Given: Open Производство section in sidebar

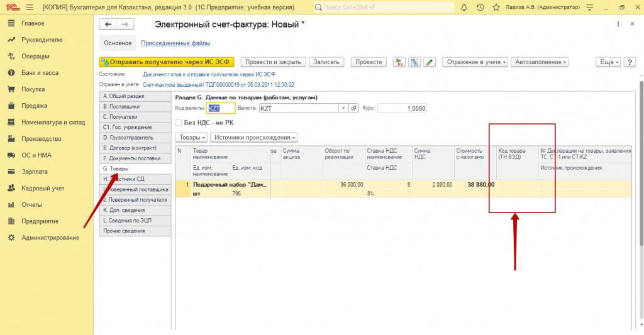Looking at the screenshot, I should click(x=41, y=138).
